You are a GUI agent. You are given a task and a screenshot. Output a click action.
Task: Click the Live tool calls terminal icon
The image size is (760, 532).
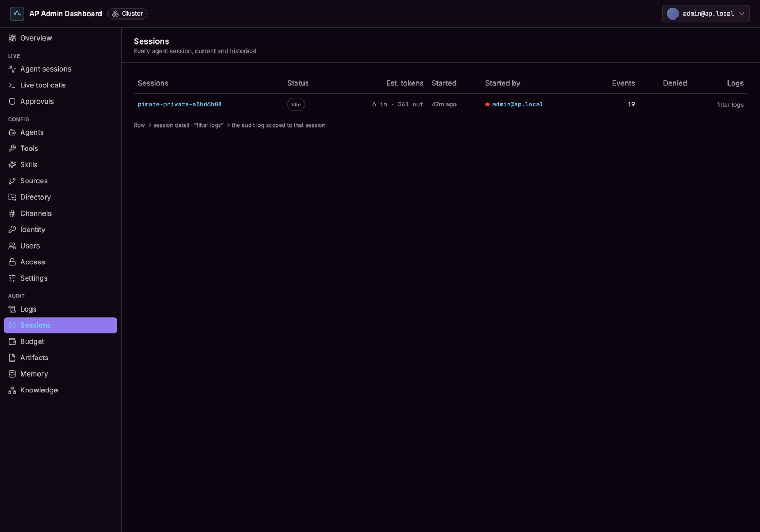[12, 85]
